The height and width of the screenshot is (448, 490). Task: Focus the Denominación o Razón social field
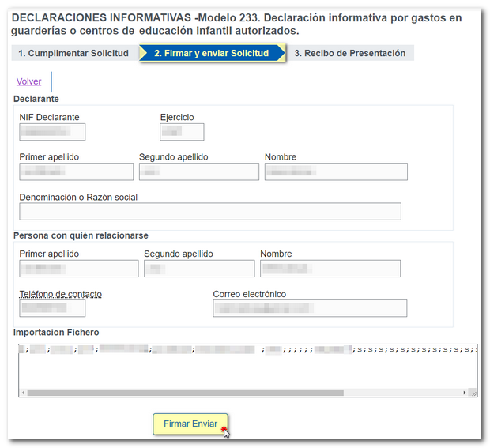[x=210, y=211]
